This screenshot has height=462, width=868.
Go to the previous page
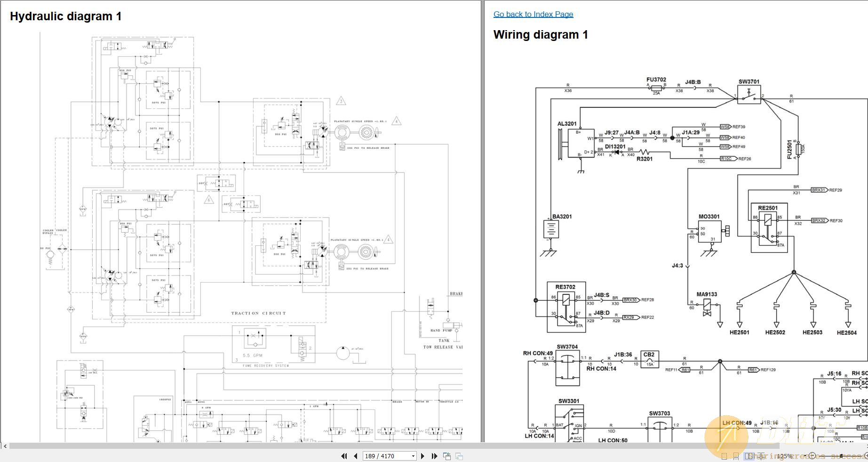click(356, 456)
